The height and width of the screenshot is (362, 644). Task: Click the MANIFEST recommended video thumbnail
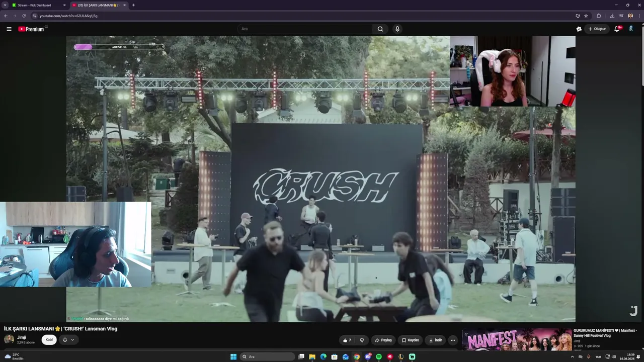pos(517,339)
